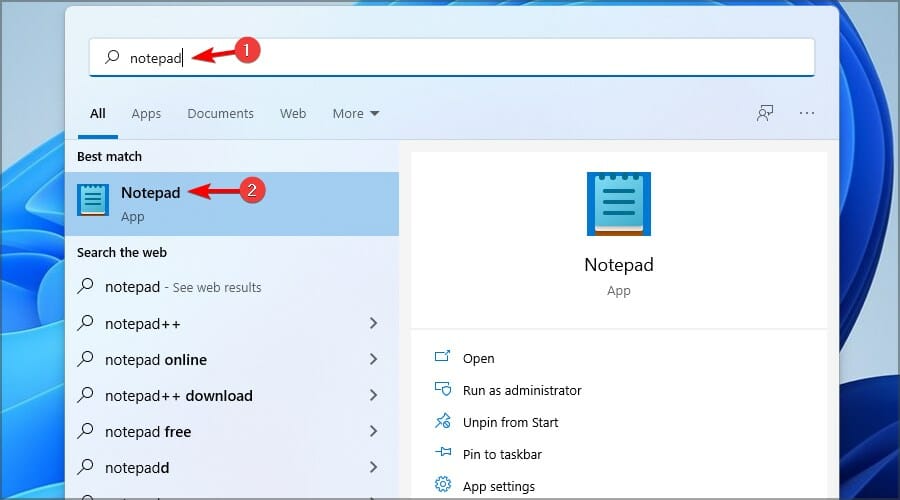Viewport: 900px width, 500px height.
Task: Click Open in the Notepad actions
Action: (479, 358)
